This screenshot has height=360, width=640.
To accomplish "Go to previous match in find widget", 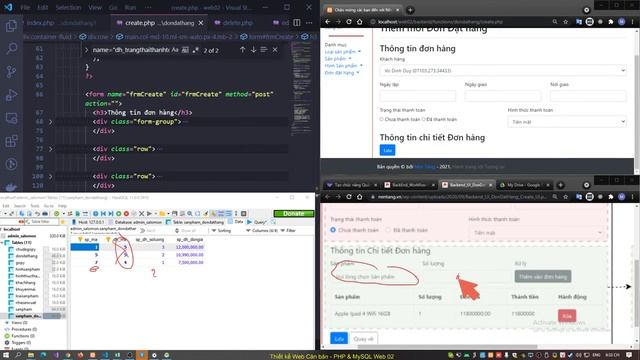I will [x=242, y=50].
